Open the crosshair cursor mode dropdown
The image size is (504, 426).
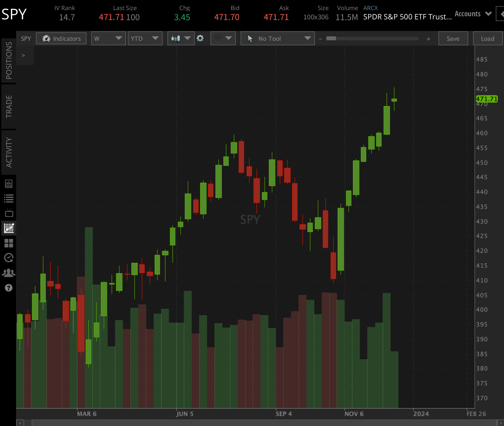(x=223, y=38)
